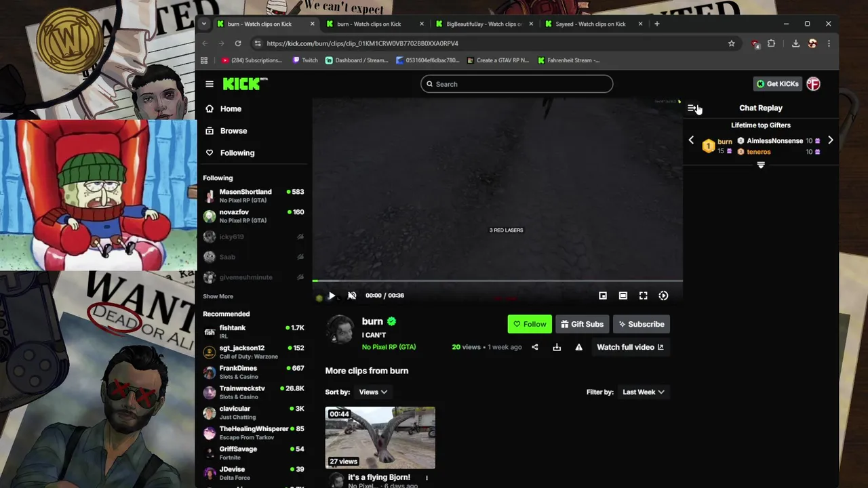Open clavicular recommended channel
Viewport: 868px width, 488px height.
[x=253, y=413]
